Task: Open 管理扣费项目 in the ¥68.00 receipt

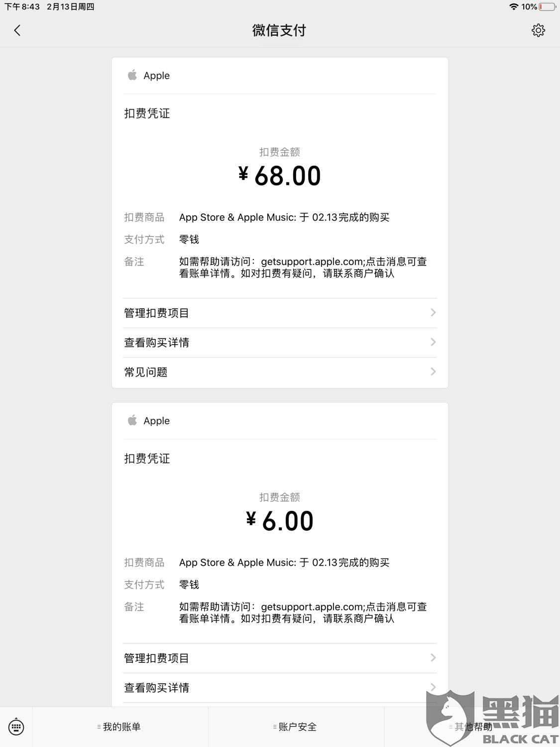Action: click(280, 313)
